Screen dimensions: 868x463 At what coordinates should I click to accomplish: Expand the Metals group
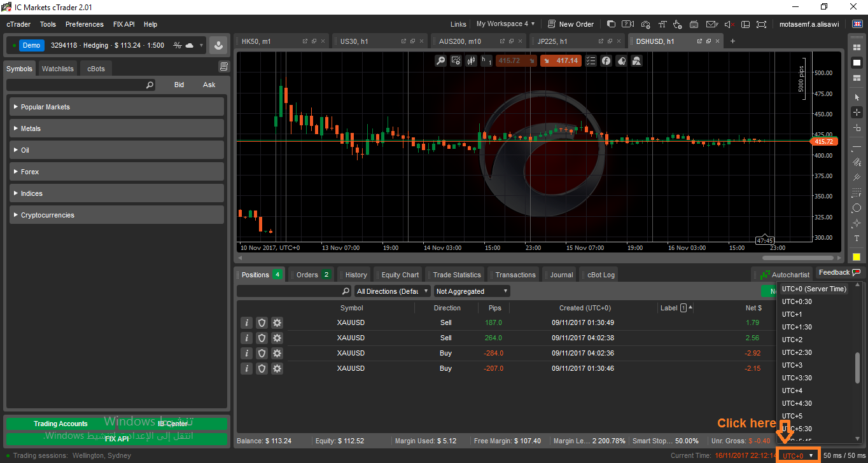point(117,128)
